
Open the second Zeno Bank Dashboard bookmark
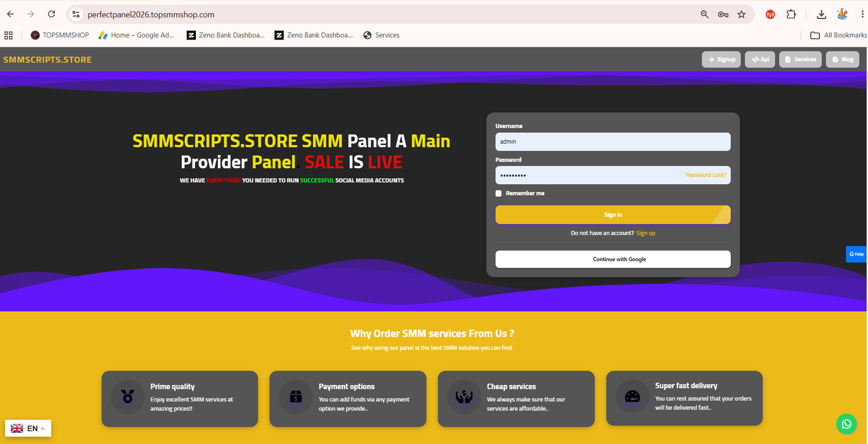(314, 35)
